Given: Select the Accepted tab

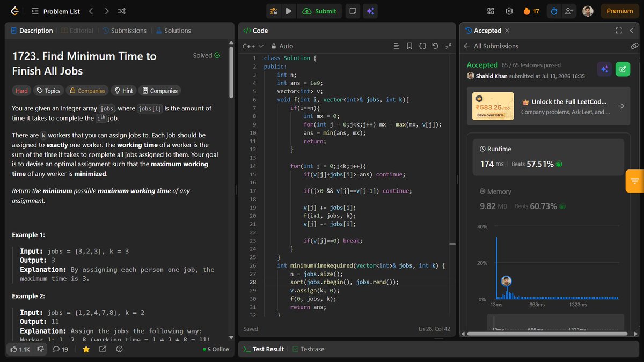Looking at the screenshot, I should tap(483, 31).
